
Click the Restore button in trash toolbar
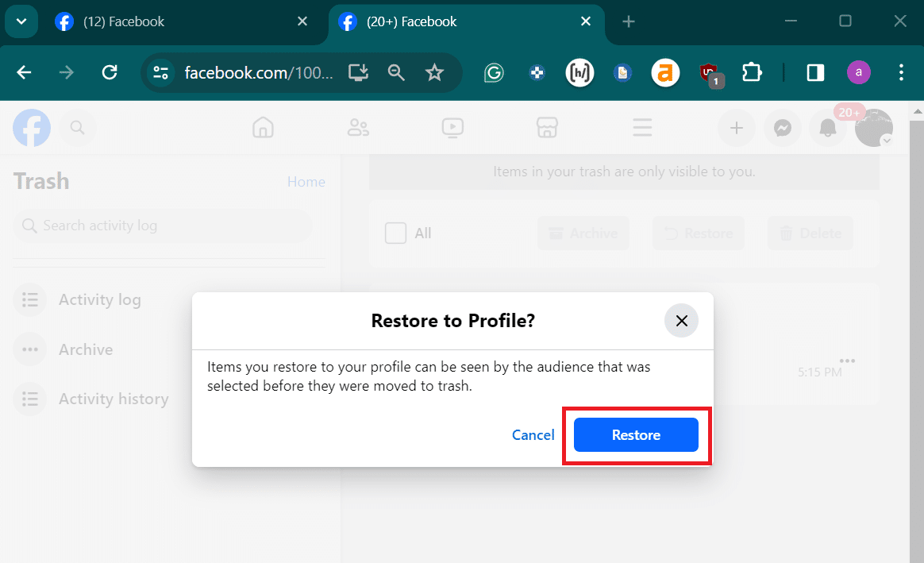pos(699,233)
